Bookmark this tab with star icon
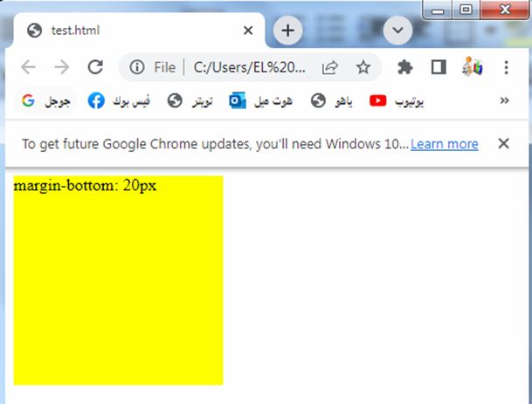Image resolution: width=532 pixels, height=404 pixels. pyautogui.click(x=363, y=67)
